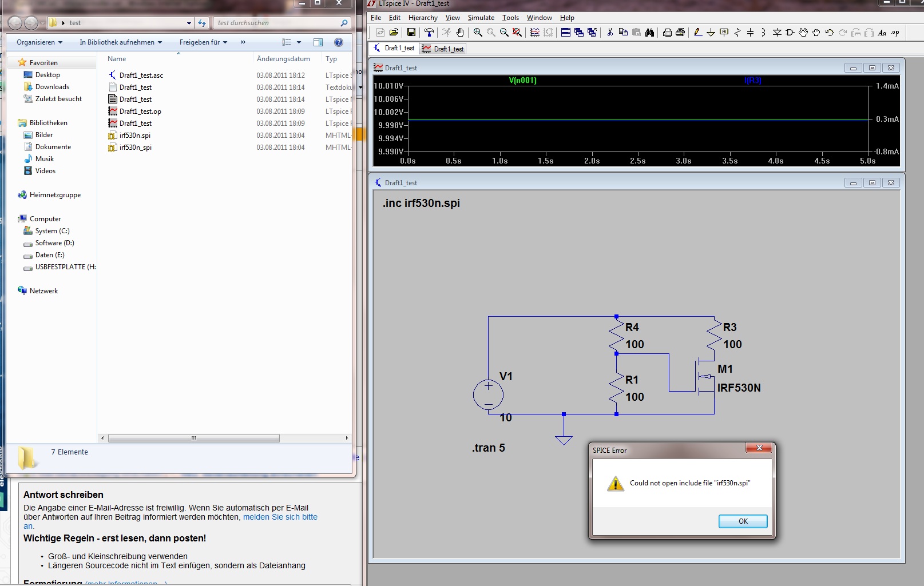This screenshot has width=924, height=586.
Task: Open the view options dropdown arrow in Explorer
Action: [x=299, y=42]
